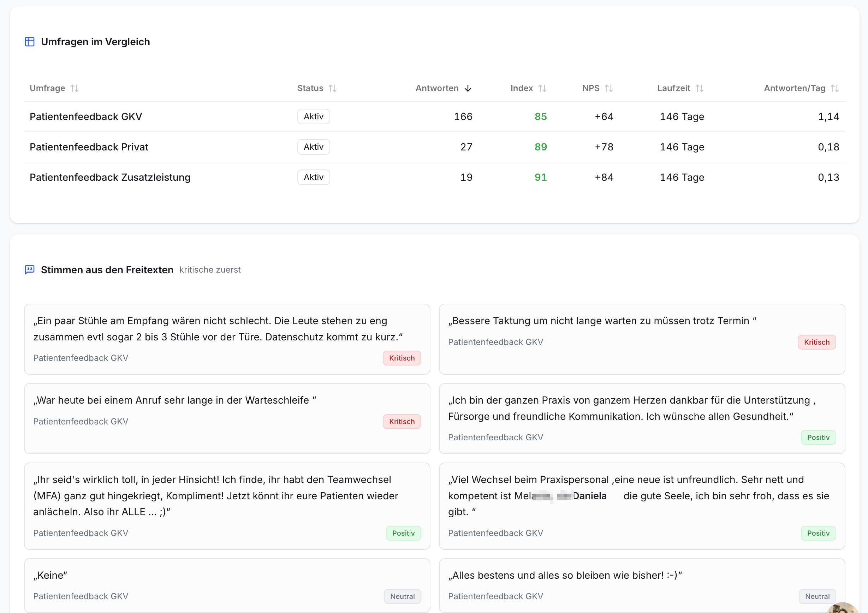Open the Patientenfeedback GKV survey row
Viewport: 868px width, 613px height.
pyautogui.click(x=434, y=117)
